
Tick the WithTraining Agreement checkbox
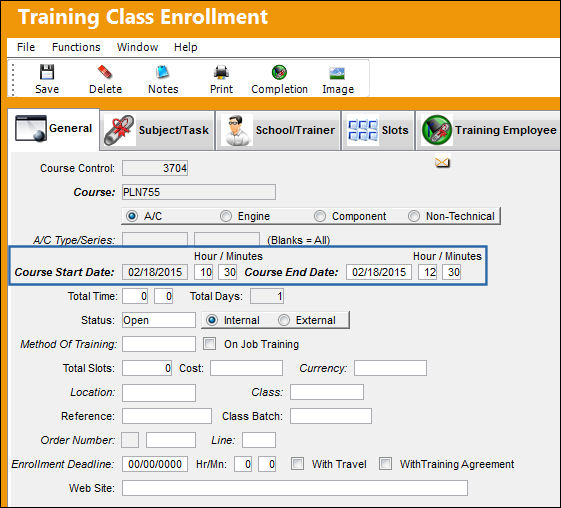click(385, 464)
